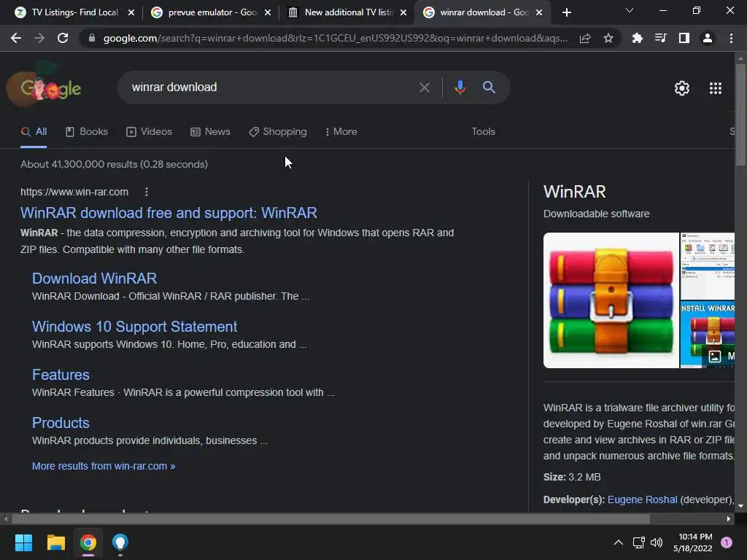This screenshot has height=560, width=747.
Task: Open the Google apps grid
Action: pos(715,88)
